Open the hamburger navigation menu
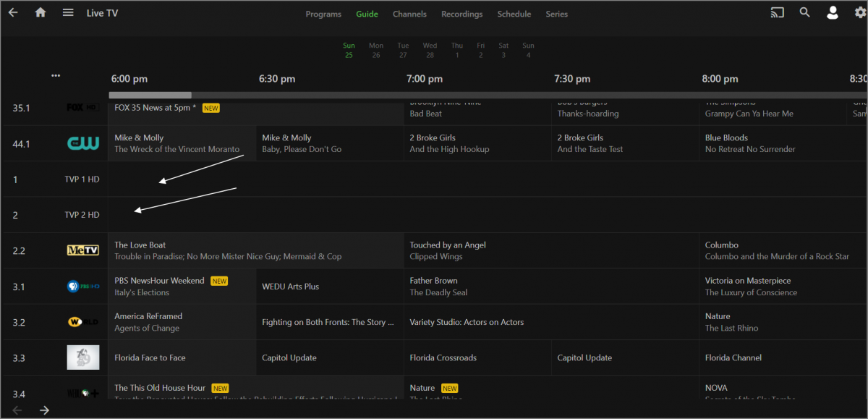The height and width of the screenshot is (419, 868). click(x=68, y=12)
